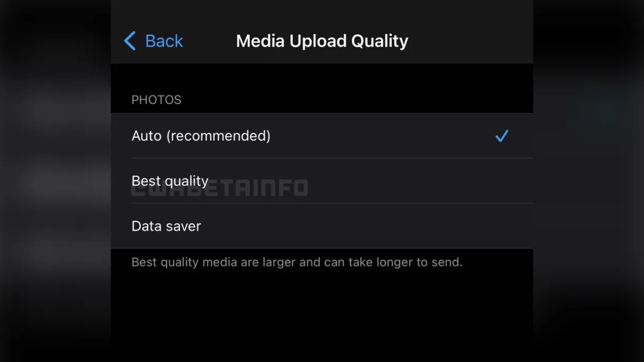This screenshot has height=362, width=644.
Task: Click the blurred area left of panel
Action: [x=55, y=181]
